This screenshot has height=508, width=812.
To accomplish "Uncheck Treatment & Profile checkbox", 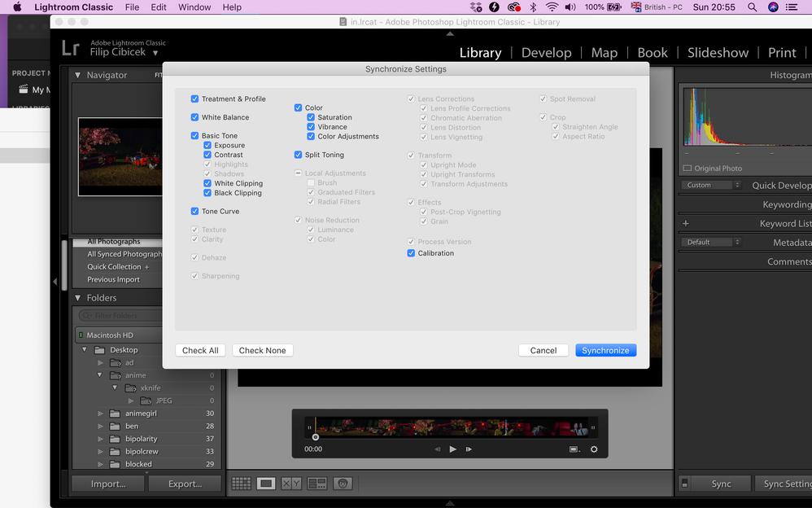I will pyautogui.click(x=194, y=99).
